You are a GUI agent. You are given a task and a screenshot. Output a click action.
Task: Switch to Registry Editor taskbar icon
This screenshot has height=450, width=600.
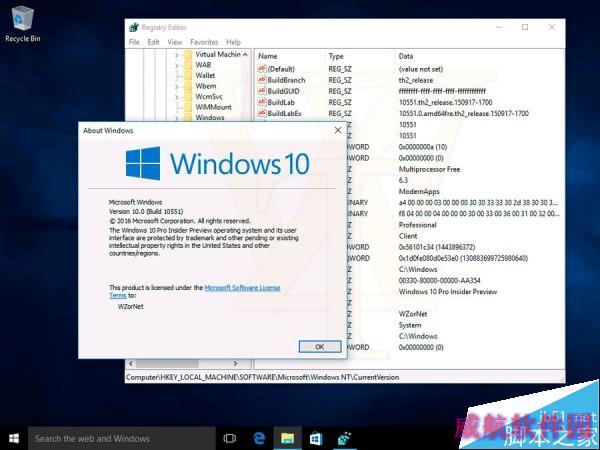[344, 438]
